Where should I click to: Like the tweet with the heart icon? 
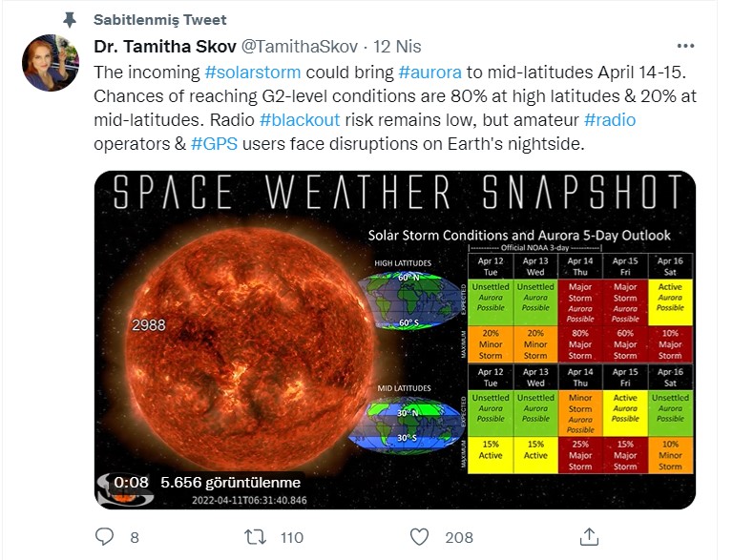pos(419,537)
